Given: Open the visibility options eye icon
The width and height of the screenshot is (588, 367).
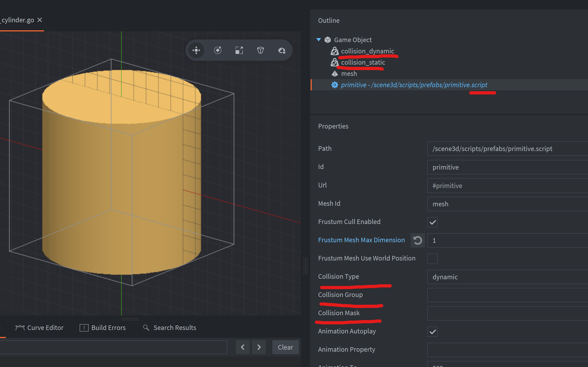Looking at the screenshot, I should click(x=282, y=50).
